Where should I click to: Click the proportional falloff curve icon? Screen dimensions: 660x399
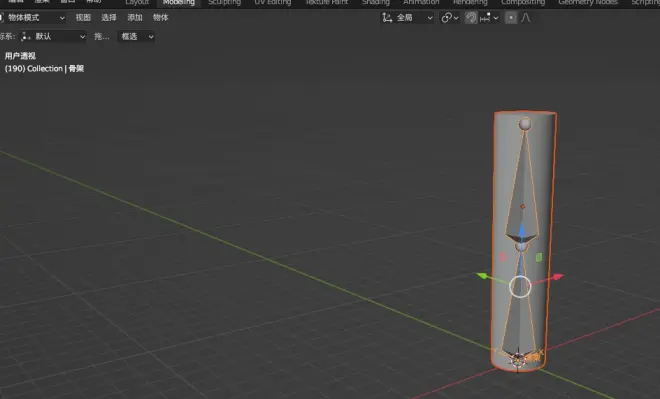525,18
